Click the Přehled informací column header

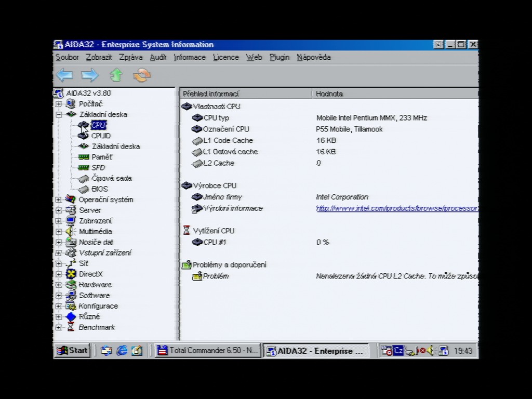[x=246, y=94]
